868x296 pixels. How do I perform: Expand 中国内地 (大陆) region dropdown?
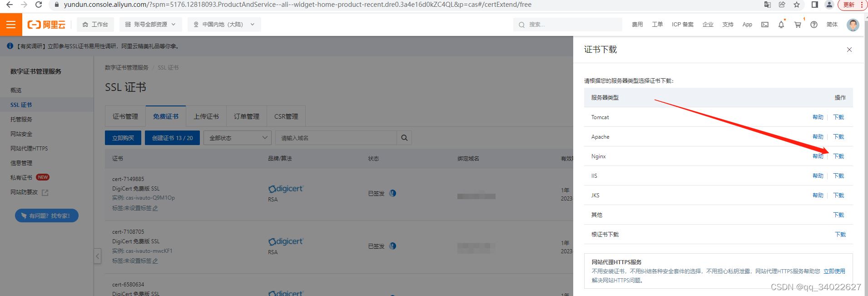point(224,25)
